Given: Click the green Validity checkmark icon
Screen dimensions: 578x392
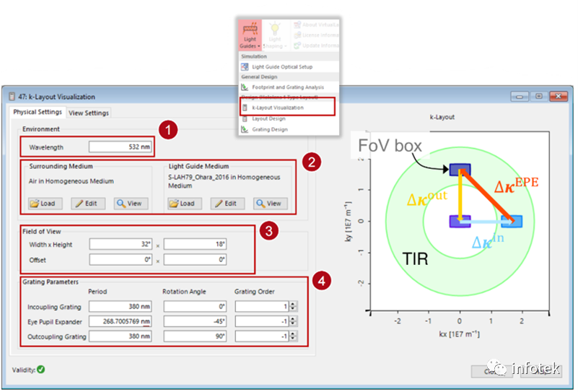Looking at the screenshot, I should coord(41,369).
